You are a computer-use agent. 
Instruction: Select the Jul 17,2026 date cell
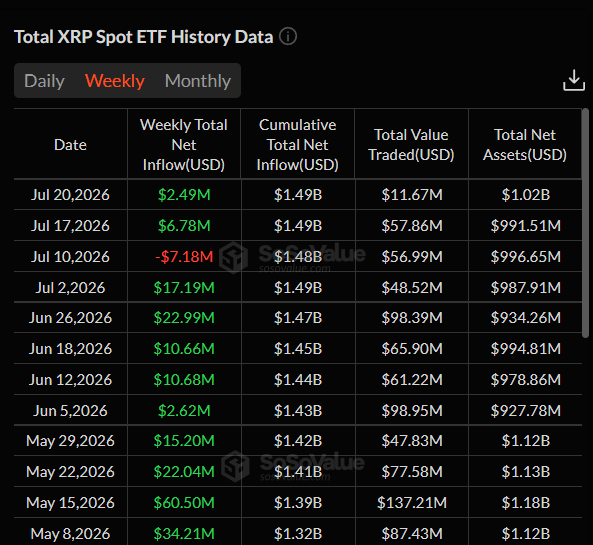coord(70,226)
